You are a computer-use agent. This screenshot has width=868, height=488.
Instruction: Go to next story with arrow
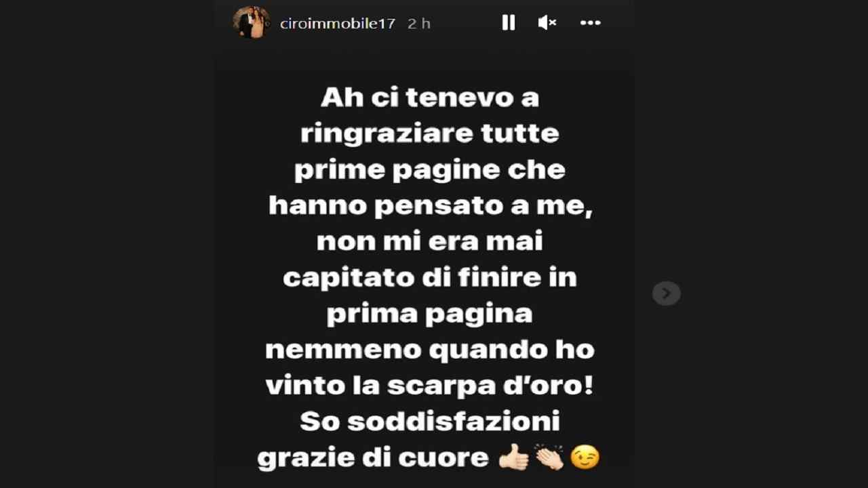tap(666, 293)
